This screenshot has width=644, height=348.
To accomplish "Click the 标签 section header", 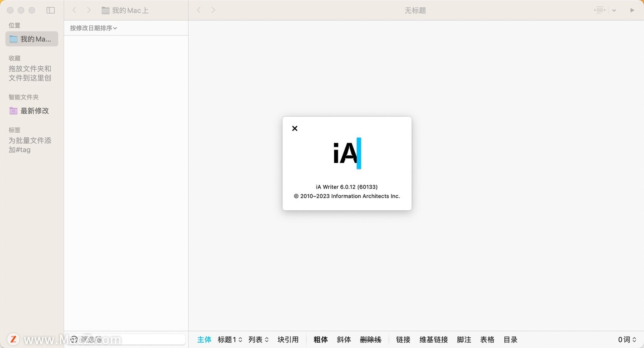I will pyautogui.click(x=14, y=130).
